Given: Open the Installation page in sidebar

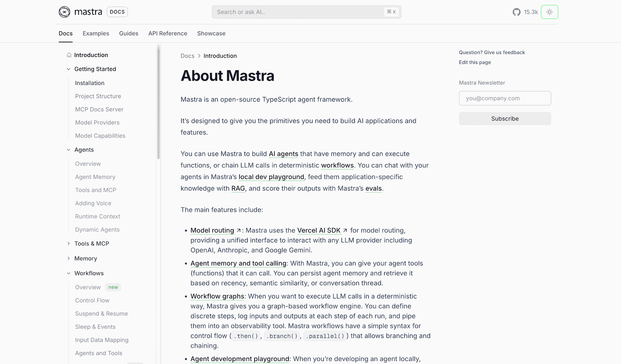Looking at the screenshot, I should click(90, 83).
